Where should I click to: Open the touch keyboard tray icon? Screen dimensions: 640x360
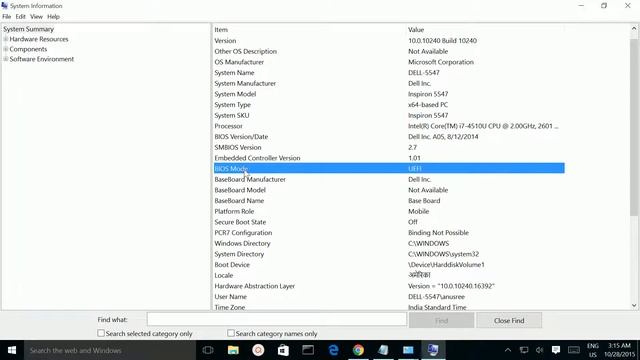tap(574, 350)
